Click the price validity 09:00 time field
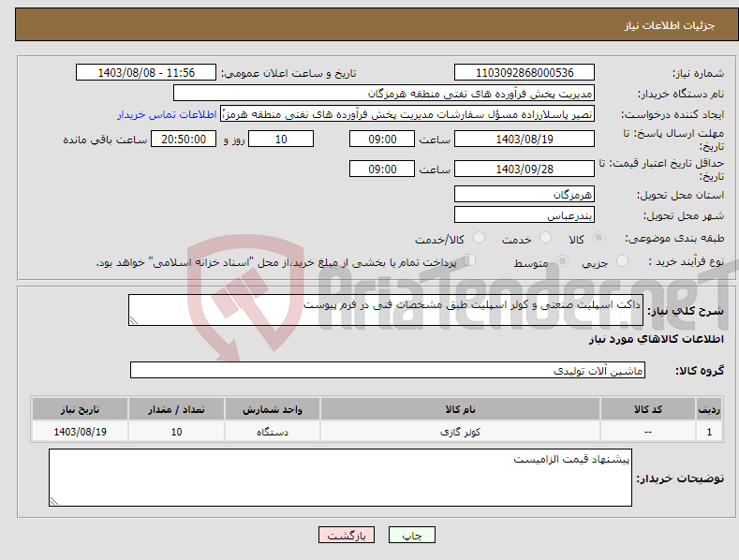 (382, 169)
